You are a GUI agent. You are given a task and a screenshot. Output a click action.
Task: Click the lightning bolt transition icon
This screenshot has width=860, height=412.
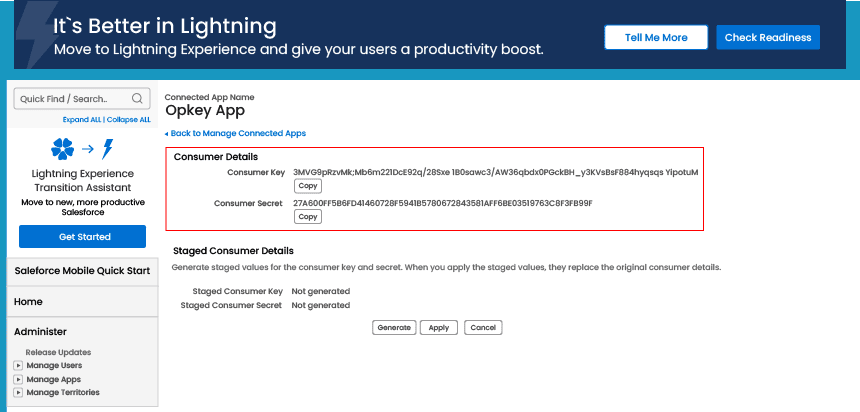[x=108, y=149]
